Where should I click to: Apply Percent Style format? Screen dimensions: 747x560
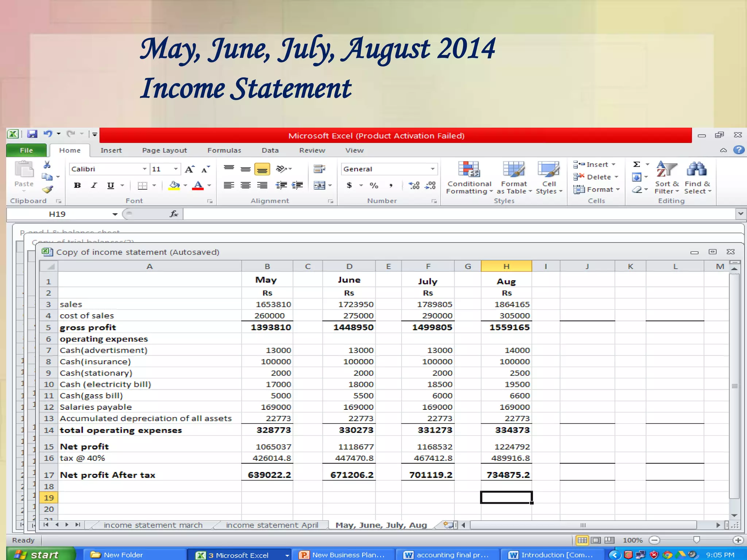[374, 186]
